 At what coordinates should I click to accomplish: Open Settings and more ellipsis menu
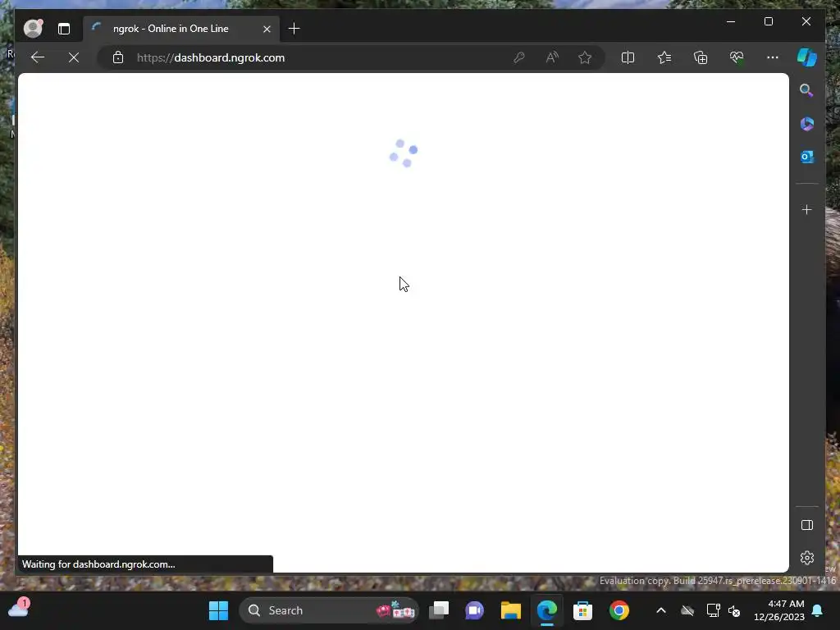[773, 57]
